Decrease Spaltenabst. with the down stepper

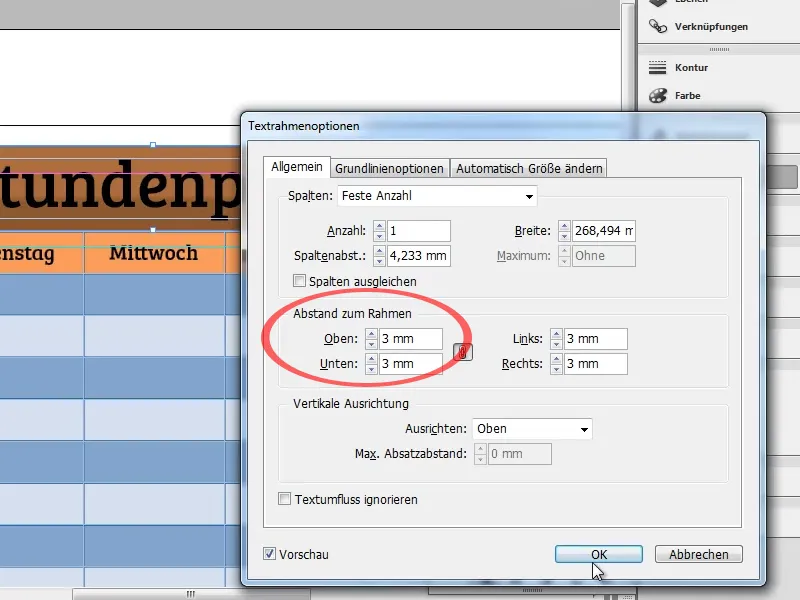click(x=379, y=261)
